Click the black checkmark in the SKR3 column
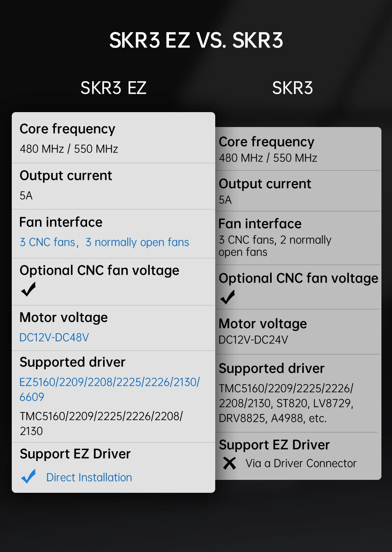 tap(227, 297)
